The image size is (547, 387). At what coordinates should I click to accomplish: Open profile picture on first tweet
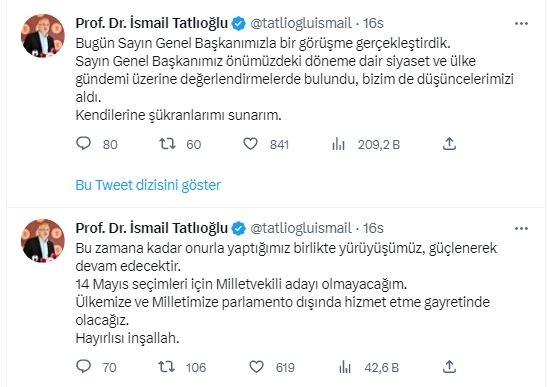[43, 35]
